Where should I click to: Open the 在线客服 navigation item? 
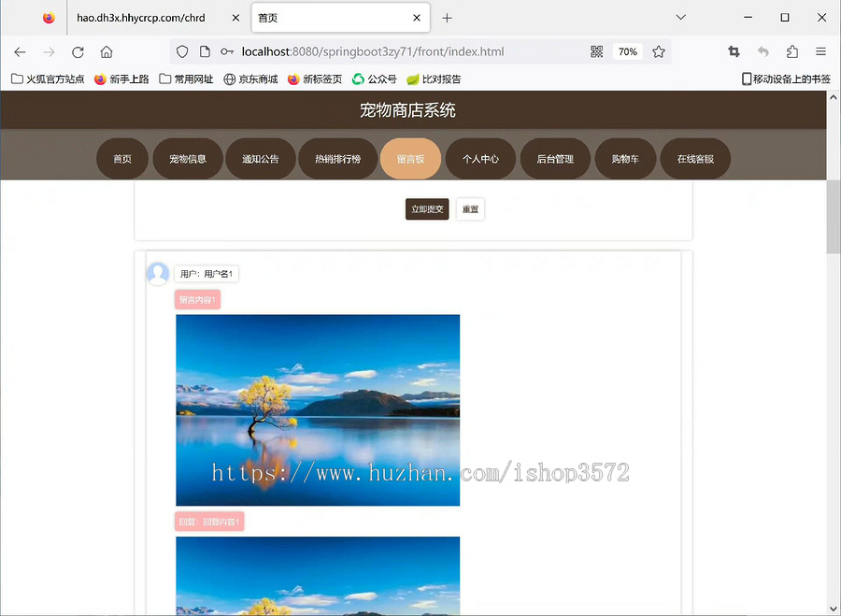tap(695, 159)
